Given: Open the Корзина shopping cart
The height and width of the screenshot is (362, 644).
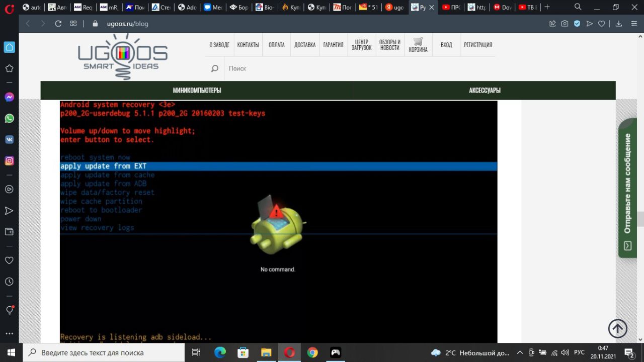Looking at the screenshot, I should tap(418, 45).
